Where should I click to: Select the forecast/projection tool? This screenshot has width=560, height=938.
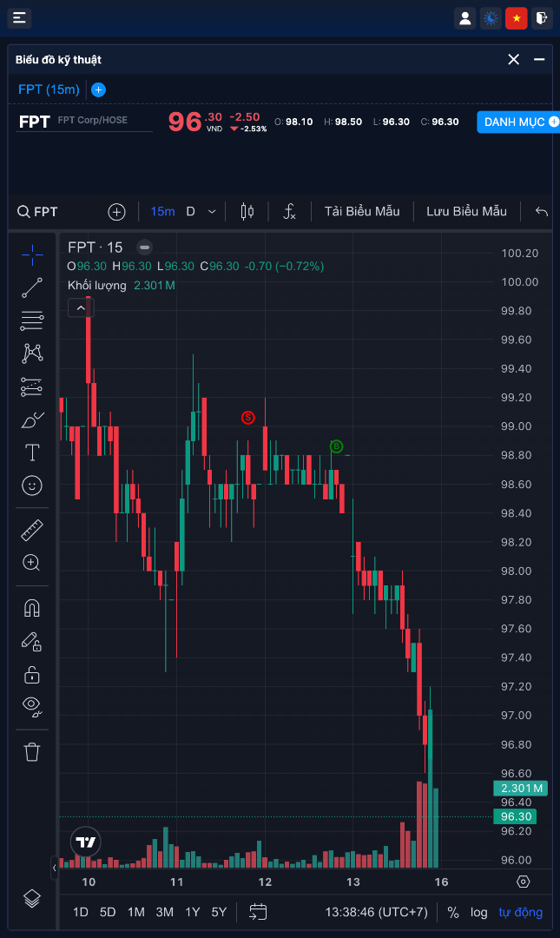(x=32, y=387)
